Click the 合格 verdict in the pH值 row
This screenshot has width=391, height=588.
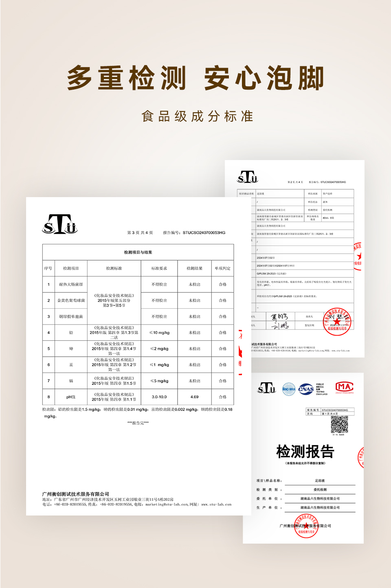click(x=223, y=397)
